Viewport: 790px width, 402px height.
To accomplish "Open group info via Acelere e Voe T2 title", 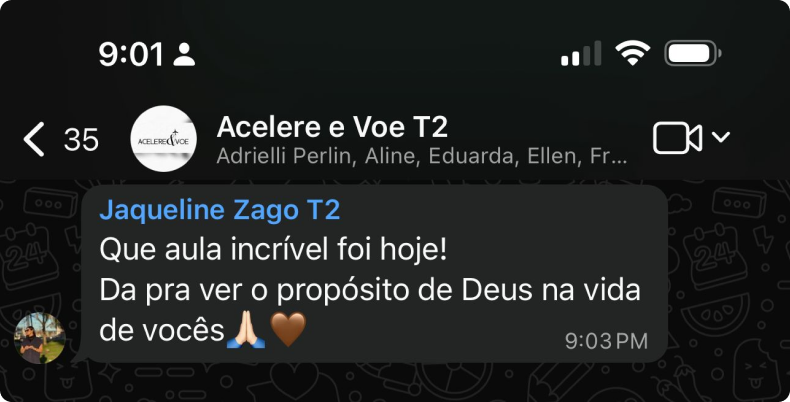I will (332, 126).
